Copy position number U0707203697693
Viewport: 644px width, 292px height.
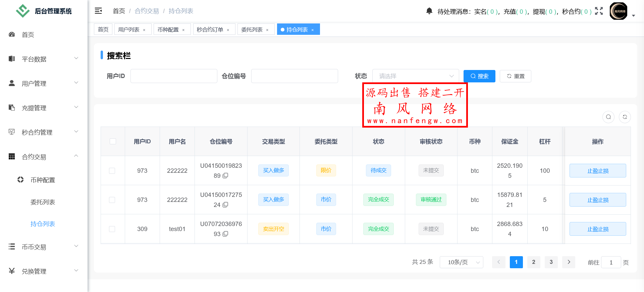click(x=226, y=234)
